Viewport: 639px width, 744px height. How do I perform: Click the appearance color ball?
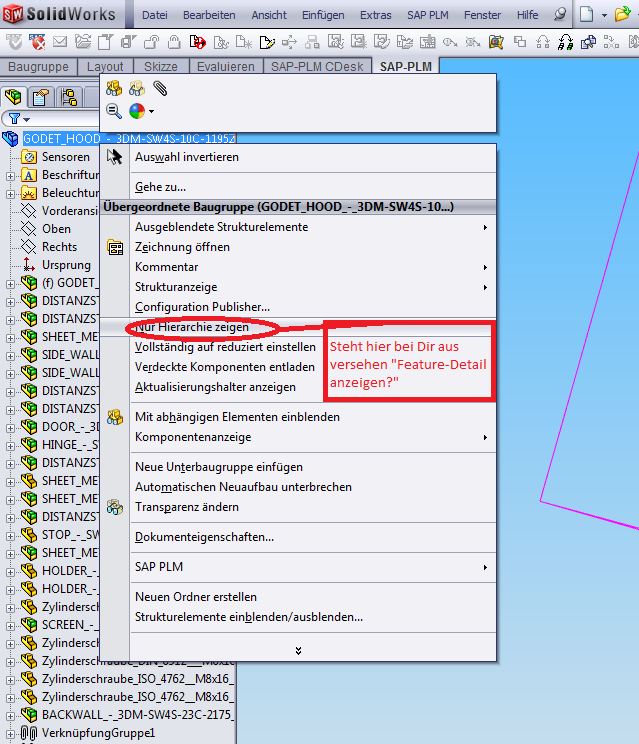tap(137, 111)
